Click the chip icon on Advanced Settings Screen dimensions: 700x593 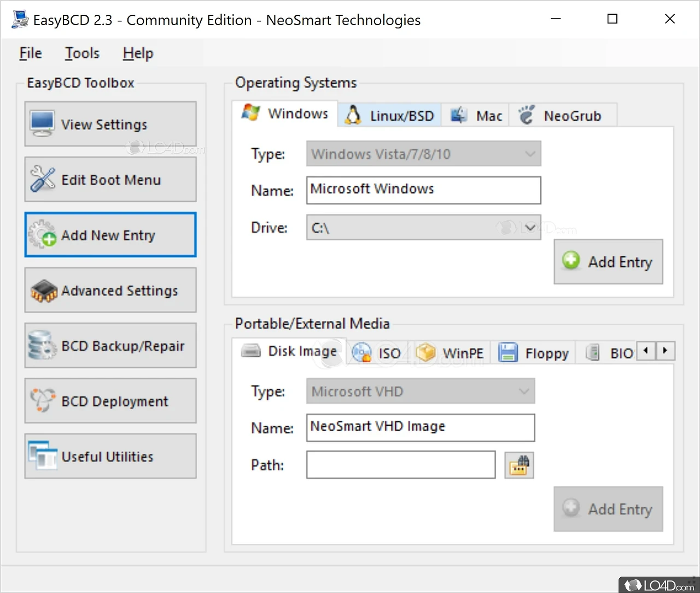pyautogui.click(x=44, y=291)
